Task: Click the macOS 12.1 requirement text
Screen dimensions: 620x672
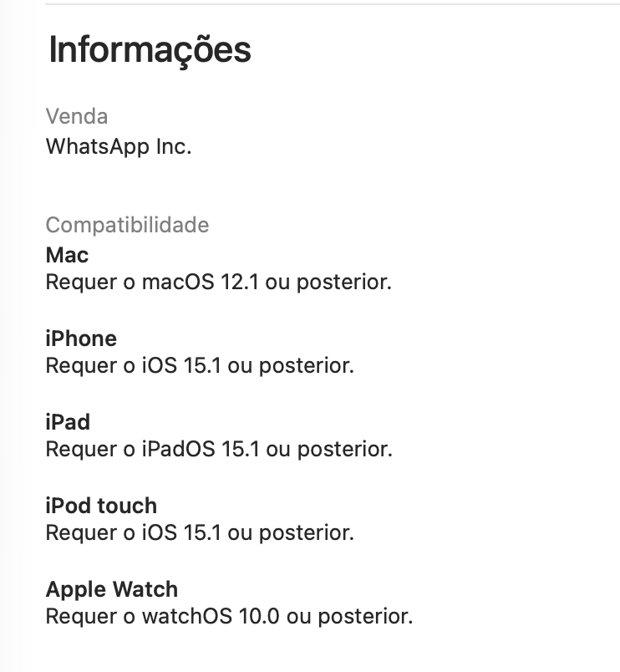Action: pos(218,283)
